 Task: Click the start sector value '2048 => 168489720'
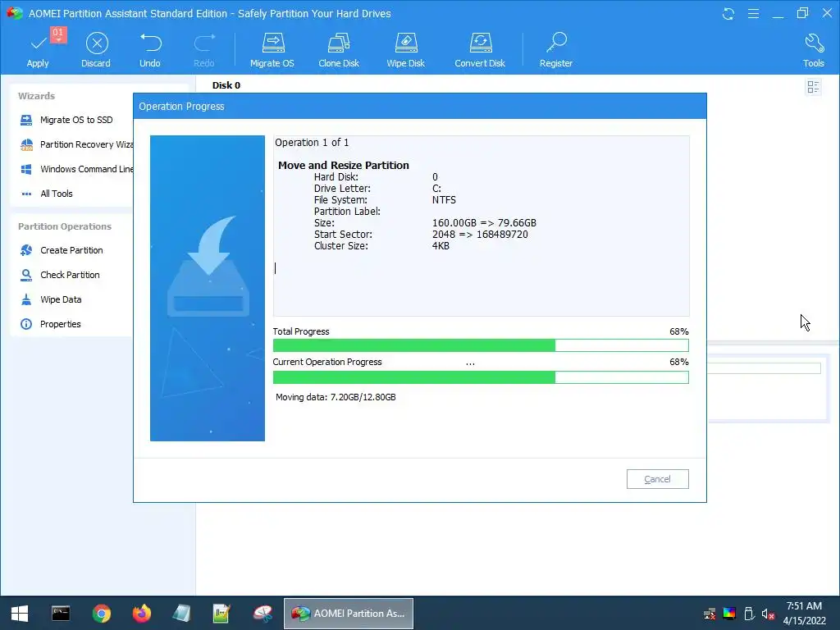point(480,235)
